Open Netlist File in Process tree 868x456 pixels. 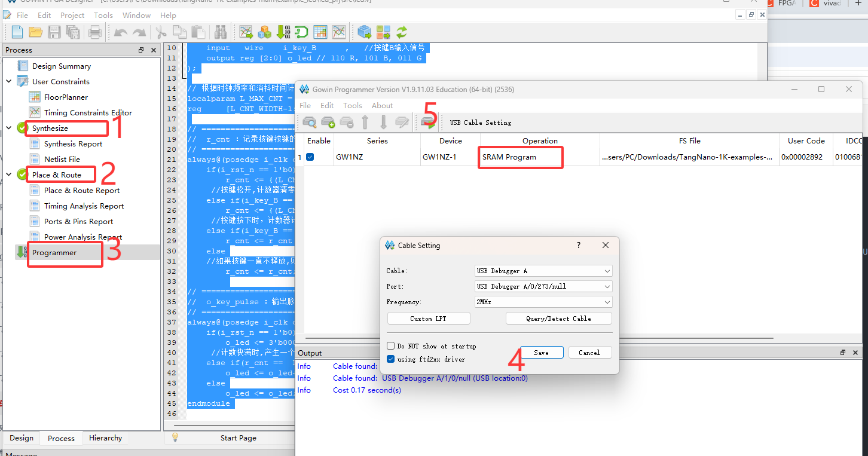(62, 159)
